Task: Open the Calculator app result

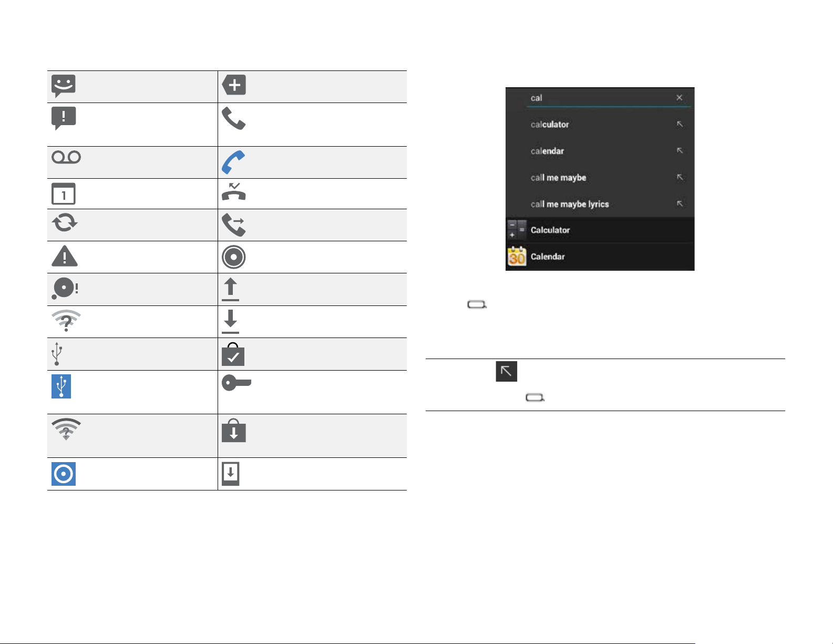Action: click(600, 230)
